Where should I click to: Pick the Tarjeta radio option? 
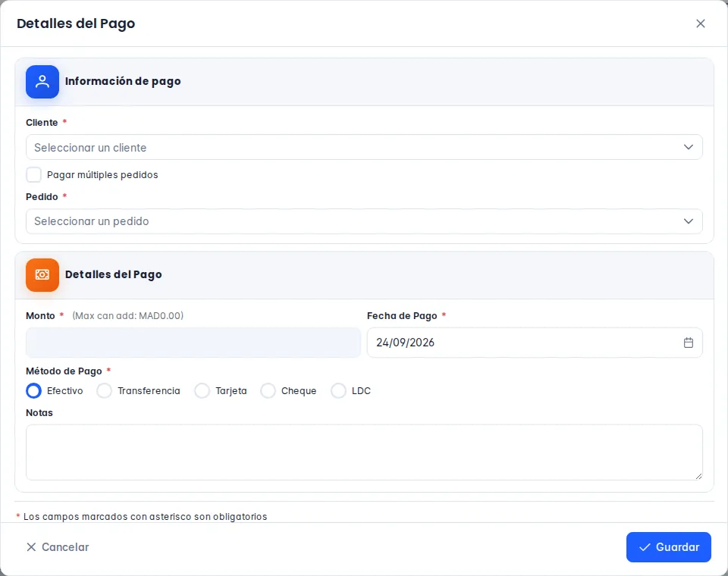point(202,391)
